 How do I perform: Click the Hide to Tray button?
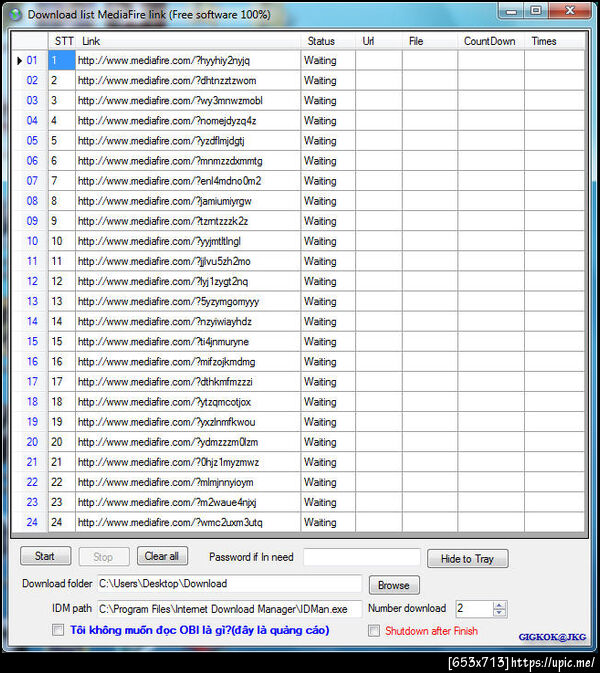tap(467, 559)
